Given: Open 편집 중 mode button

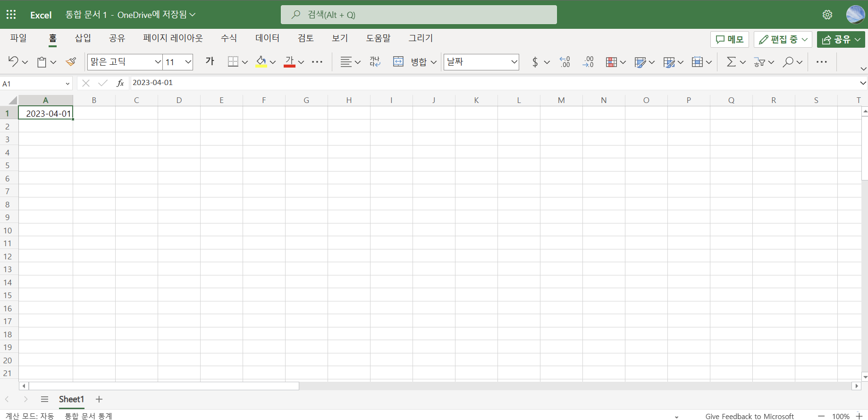Looking at the screenshot, I should coord(783,39).
